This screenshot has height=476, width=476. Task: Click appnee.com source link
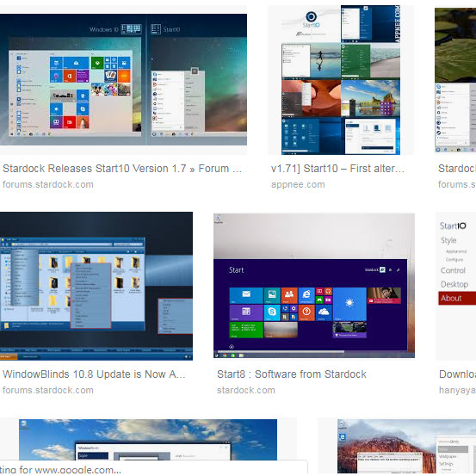click(x=298, y=184)
